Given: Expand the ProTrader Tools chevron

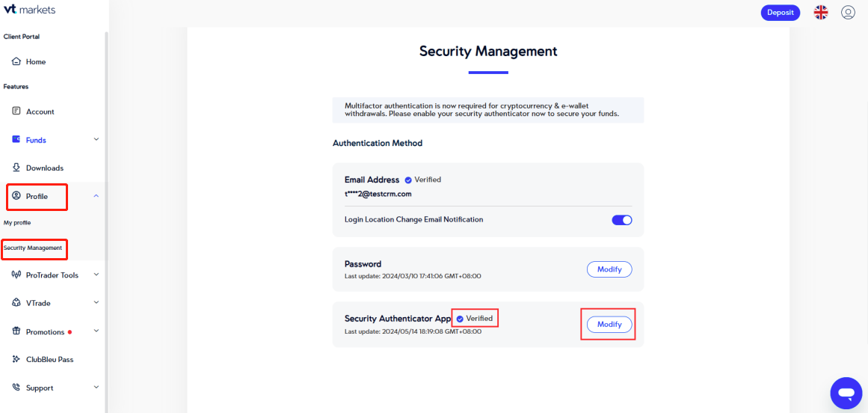Looking at the screenshot, I should click(x=96, y=275).
